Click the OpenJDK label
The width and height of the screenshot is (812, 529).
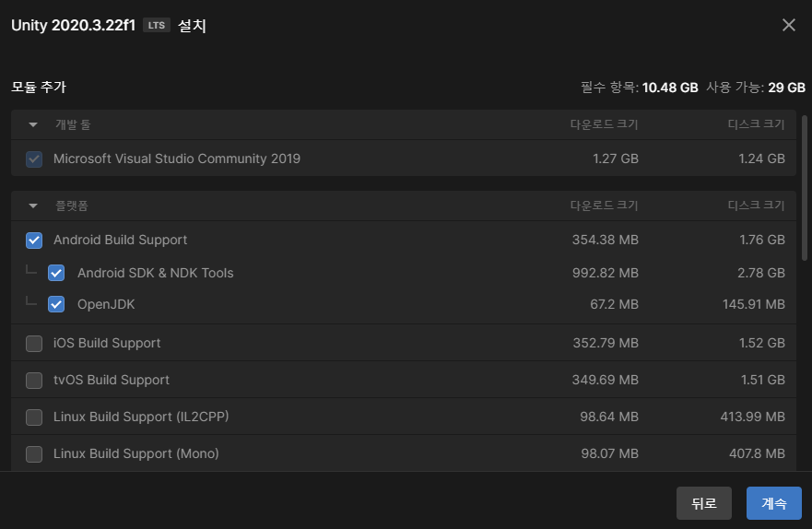pos(106,304)
